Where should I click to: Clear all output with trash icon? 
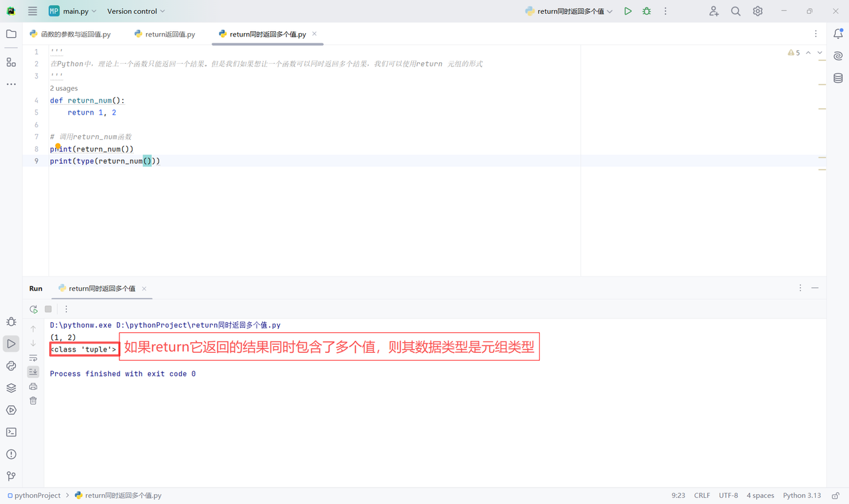(33, 401)
